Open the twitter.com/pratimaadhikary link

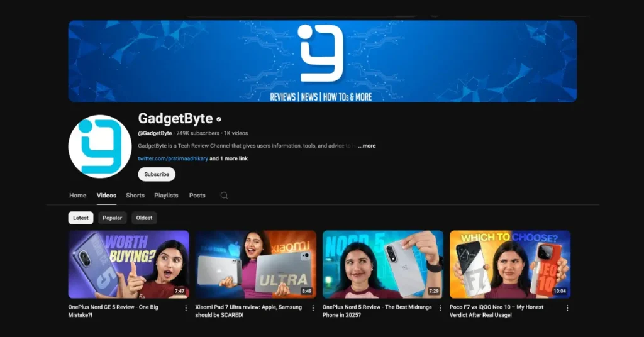coord(173,158)
